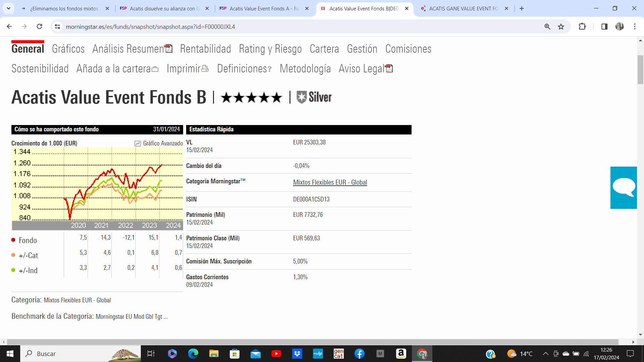The width and height of the screenshot is (644, 362).
Task: Open the zoom magnifier icon in address bar
Action: coord(547,26)
